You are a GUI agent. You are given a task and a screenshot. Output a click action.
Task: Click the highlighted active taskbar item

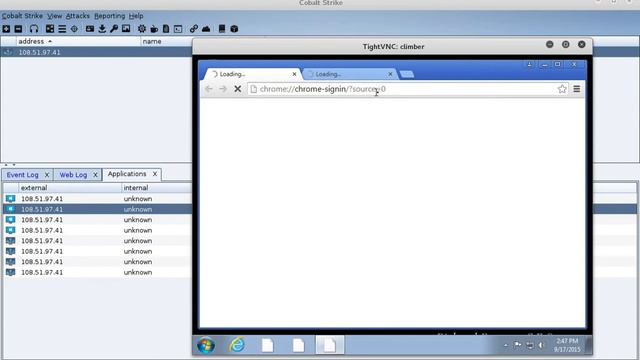pyautogui.click(x=329, y=345)
